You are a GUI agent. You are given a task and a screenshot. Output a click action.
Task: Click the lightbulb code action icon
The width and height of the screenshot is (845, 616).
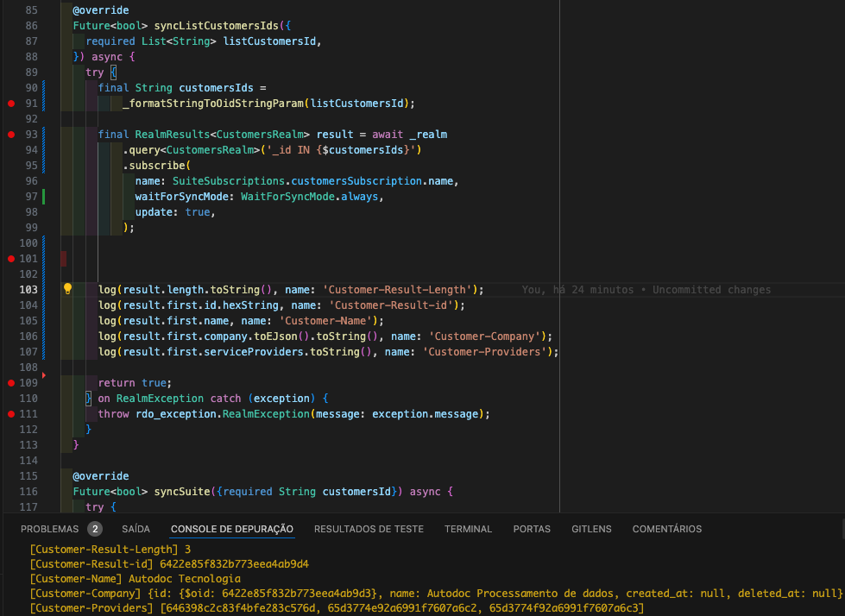[67, 290]
